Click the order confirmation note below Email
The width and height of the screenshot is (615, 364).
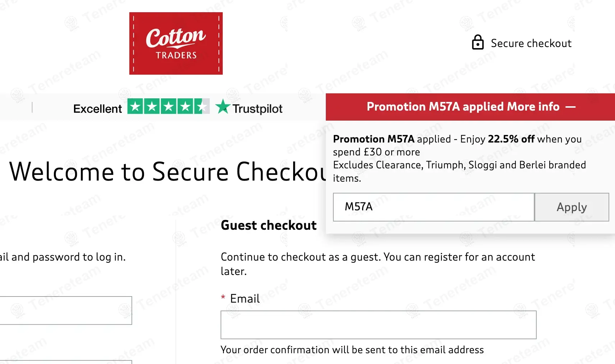point(352,350)
